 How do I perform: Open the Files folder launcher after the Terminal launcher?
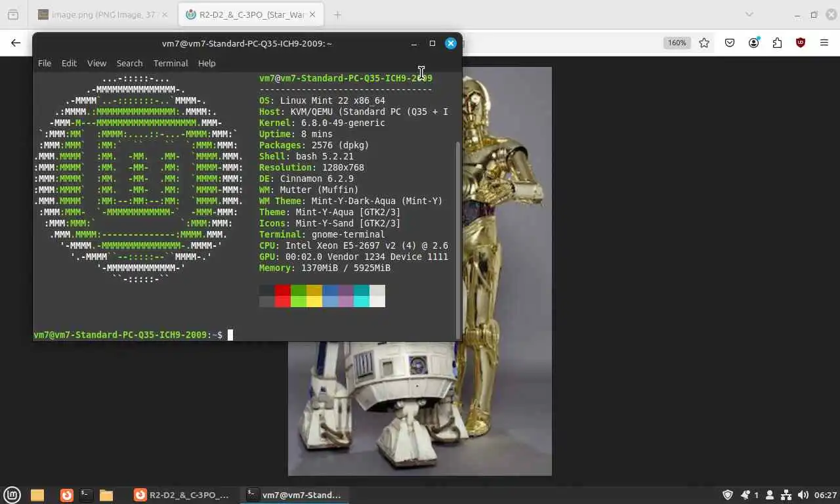tap(106, 495)
